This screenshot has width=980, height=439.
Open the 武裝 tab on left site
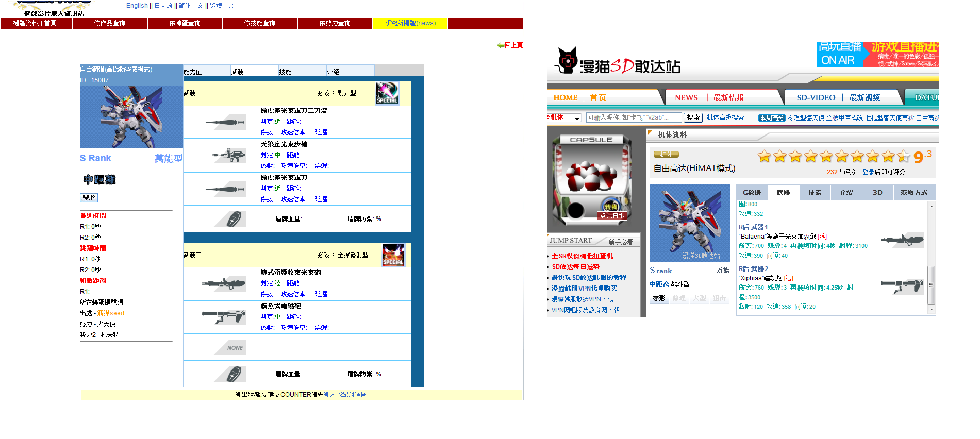click(x=255, y=71)
